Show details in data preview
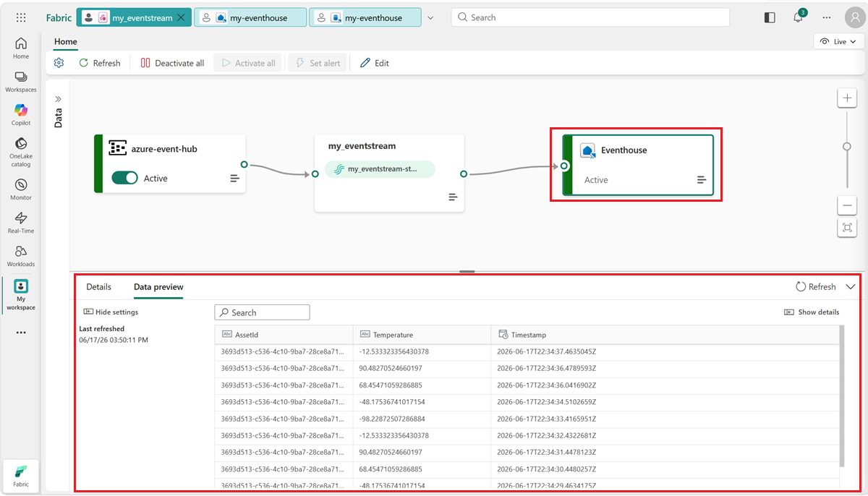 point(812,312)
